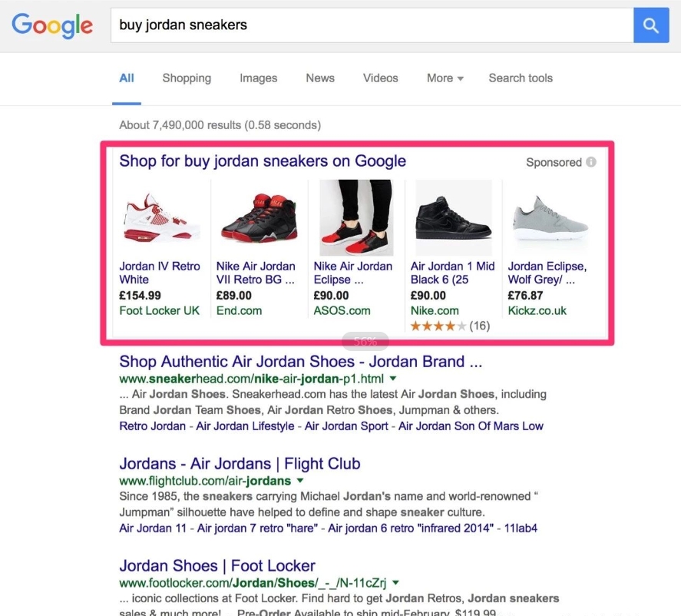Open the black Air Jordan 1 Mid image
Screen dimensions: 681x616
click(x=454, y=217)
